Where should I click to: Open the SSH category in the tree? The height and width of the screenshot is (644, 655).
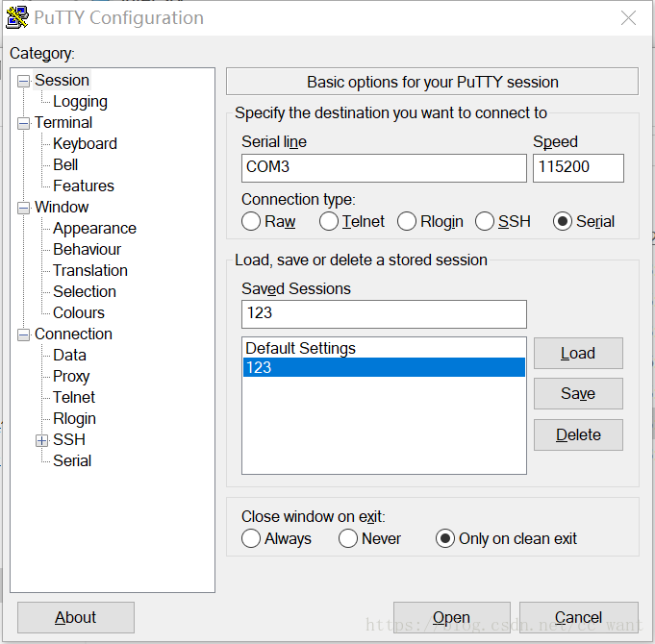69,439
